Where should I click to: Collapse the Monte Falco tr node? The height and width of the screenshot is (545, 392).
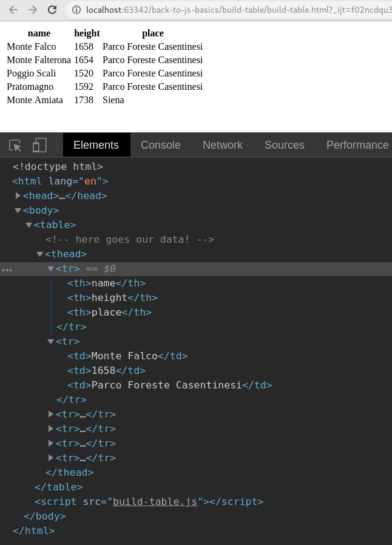point(51,342)
